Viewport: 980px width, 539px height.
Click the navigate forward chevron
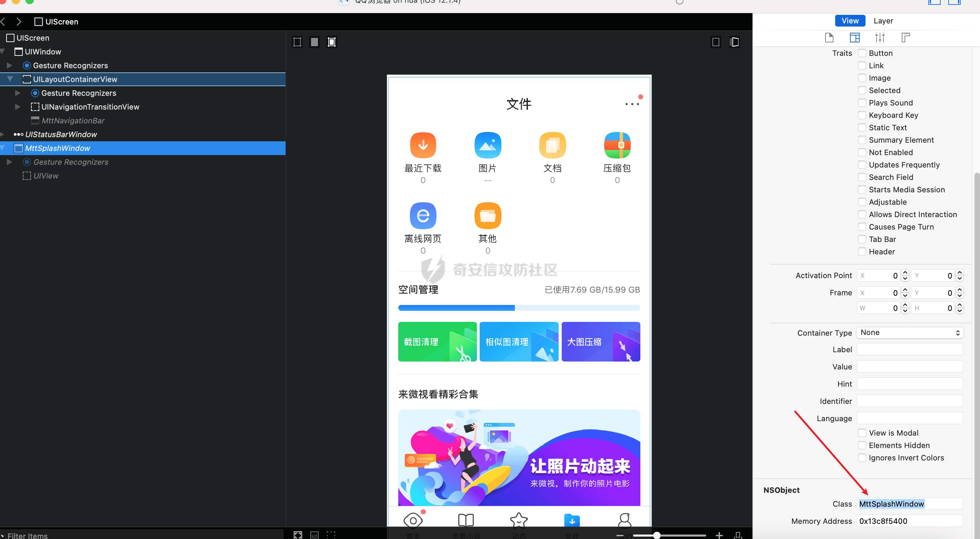point(19,22)
